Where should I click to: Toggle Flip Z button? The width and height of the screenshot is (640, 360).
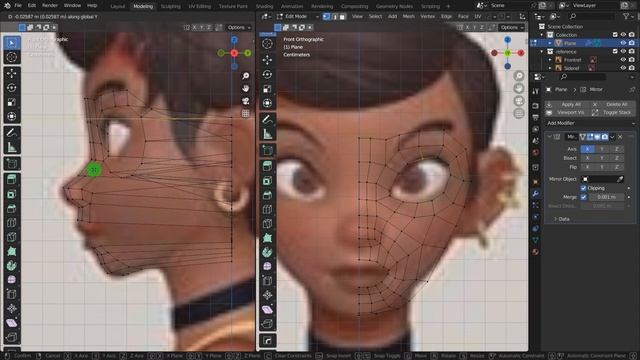[617, 167]
